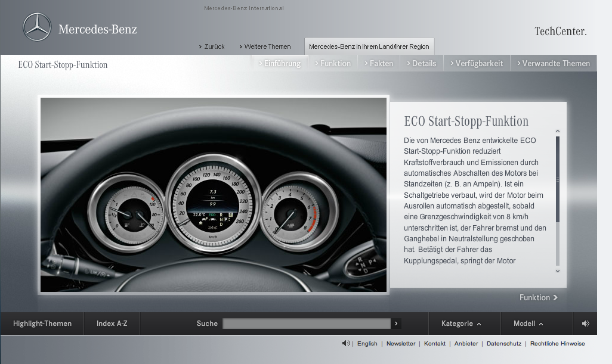Open the Anbieter link
The height and width of the screenshot is (364, 612).
(466, 343)
